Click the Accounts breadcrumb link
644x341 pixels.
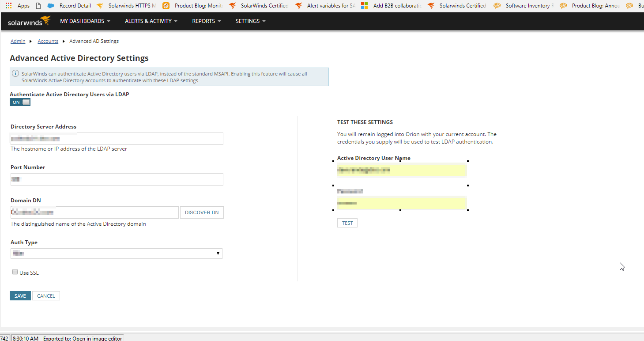48,41
